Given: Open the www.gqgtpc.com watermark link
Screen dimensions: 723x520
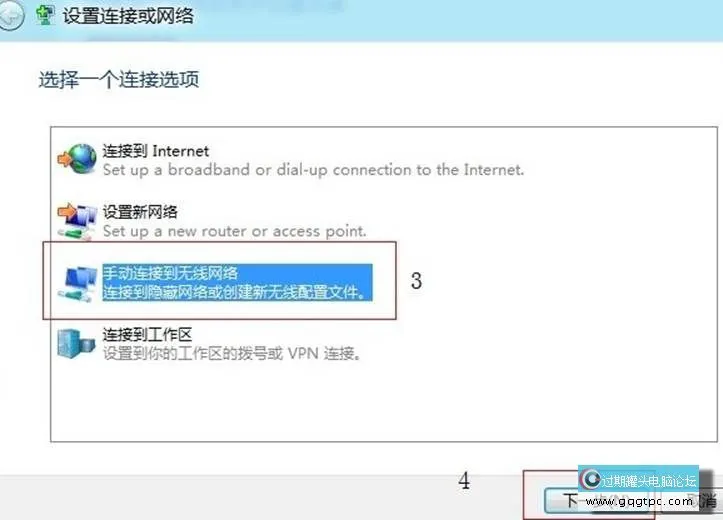Looking at the screenshot, I should click(x=639, y=501).
